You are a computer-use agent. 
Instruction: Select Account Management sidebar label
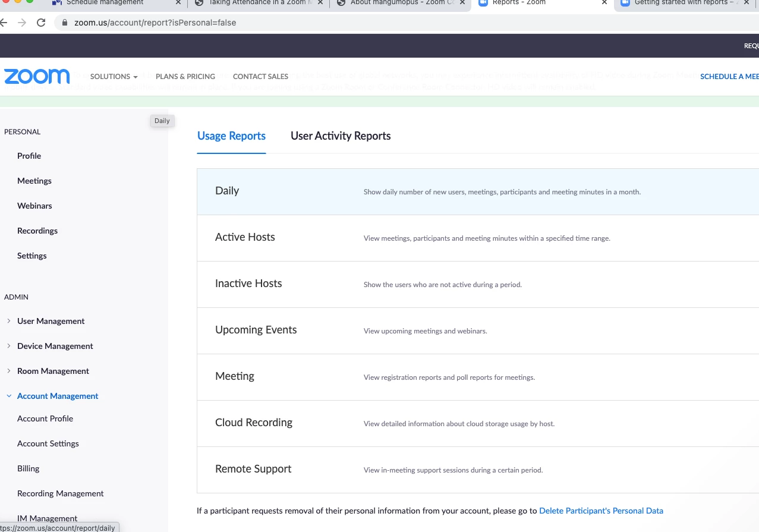(58, 396)
